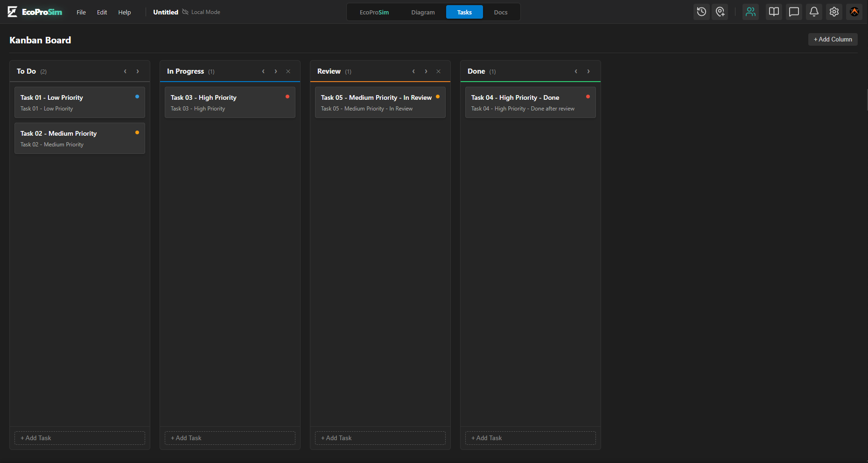Open the Task 04 Done card
Image resolution: width=868 pixels, height=463 pixels.
pyautogui.click(x=531, y=102)
